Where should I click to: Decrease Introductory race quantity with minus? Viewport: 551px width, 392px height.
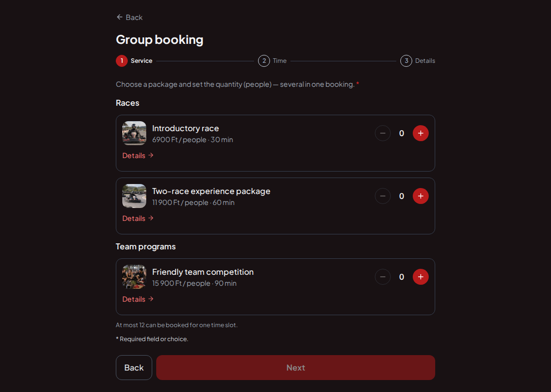(x=383, y=133)
